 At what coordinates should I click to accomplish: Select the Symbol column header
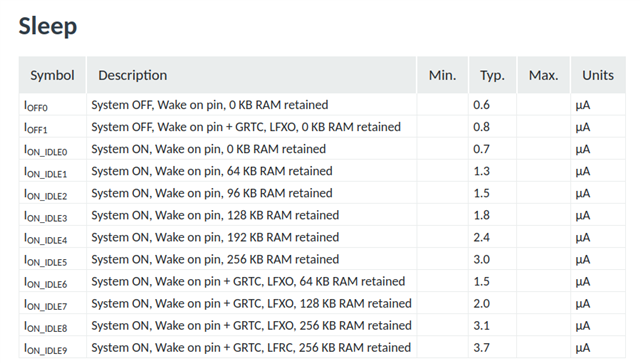pos(52,75)
